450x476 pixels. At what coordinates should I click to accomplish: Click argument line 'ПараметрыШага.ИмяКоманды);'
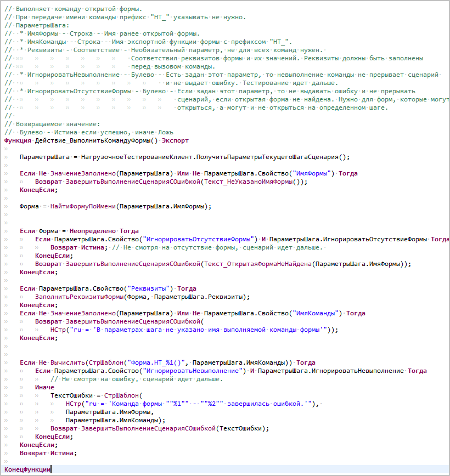point(115,420)
